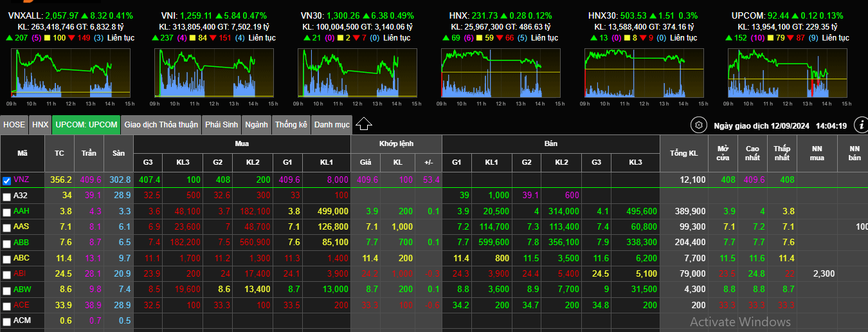This screenshot has height=332, width=868.
Task: Expand the Thống kê menu
Action: [291, 125]
